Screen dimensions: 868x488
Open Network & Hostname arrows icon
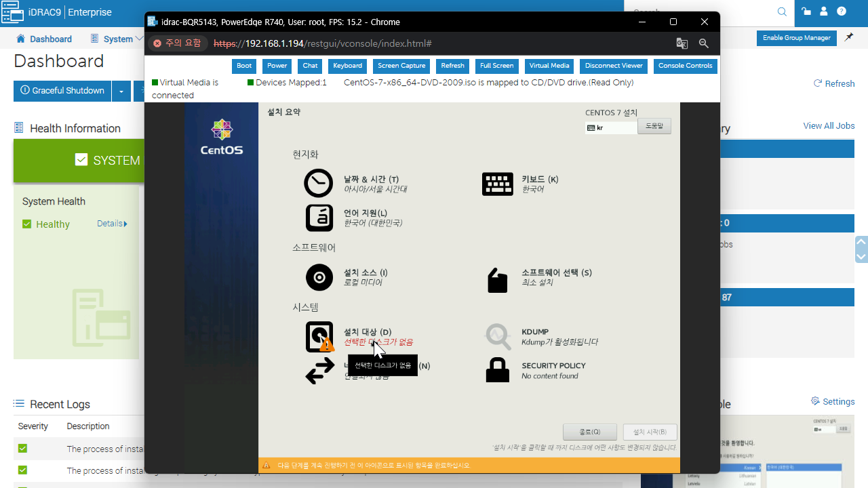[x=319, y=371]
